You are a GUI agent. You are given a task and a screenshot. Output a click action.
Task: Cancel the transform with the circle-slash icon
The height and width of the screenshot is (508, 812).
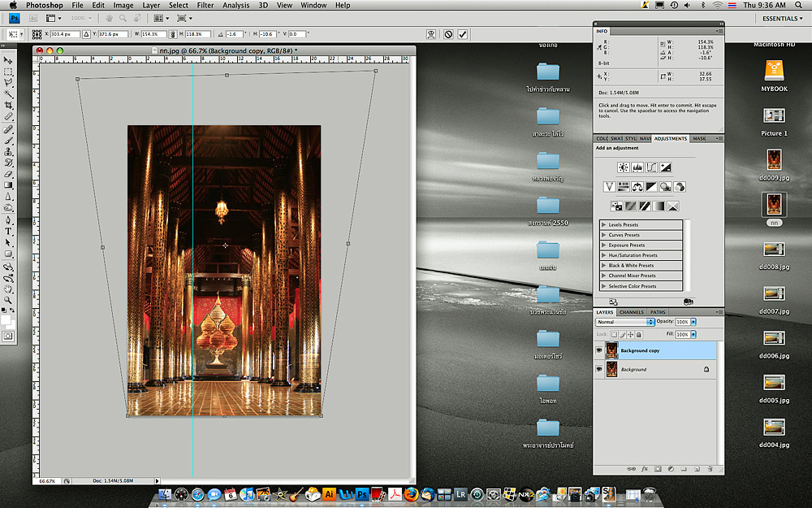click(x=447, y=34)
